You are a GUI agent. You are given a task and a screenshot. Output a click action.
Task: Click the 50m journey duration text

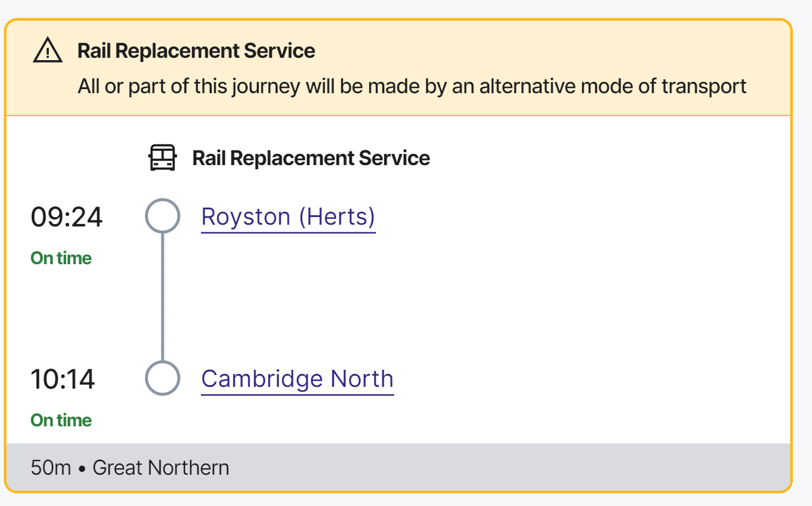coord(51,468)
